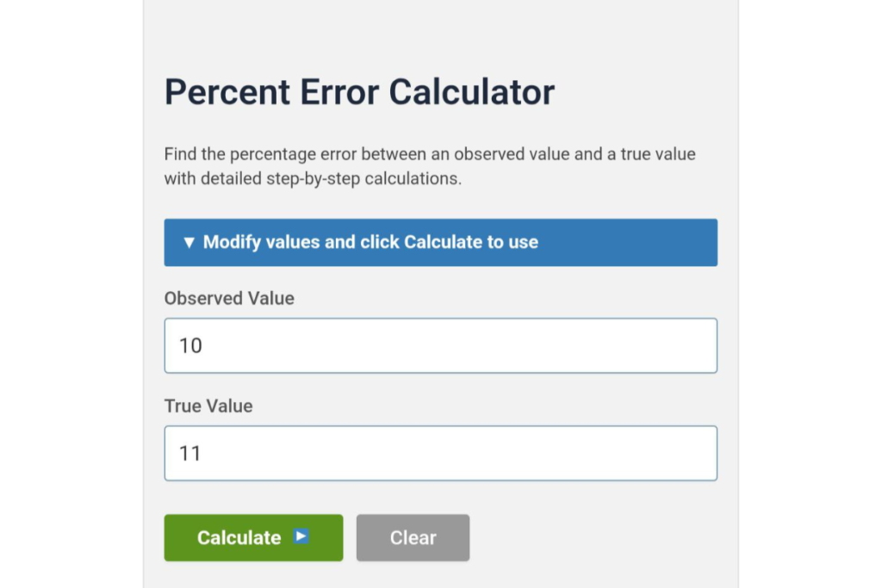Click the blue play icon inside Calculate button
The width and height of the screenshot is (882, 588).
point(301,536)
